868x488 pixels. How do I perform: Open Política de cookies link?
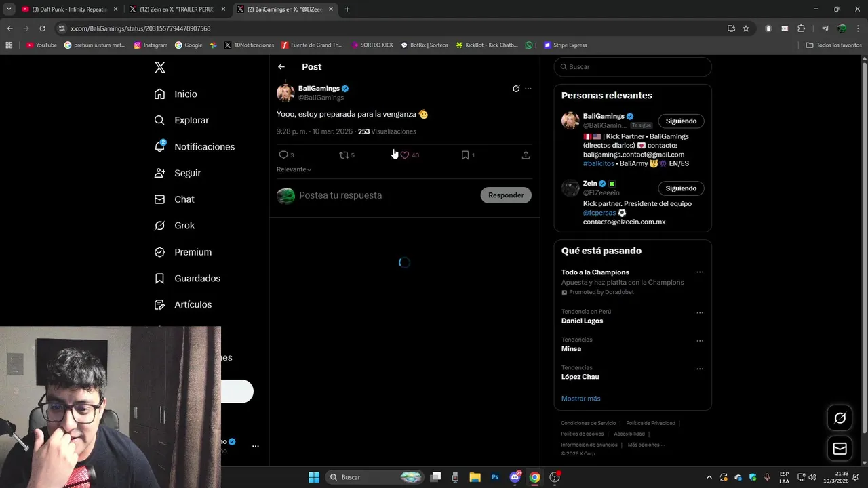582,434
